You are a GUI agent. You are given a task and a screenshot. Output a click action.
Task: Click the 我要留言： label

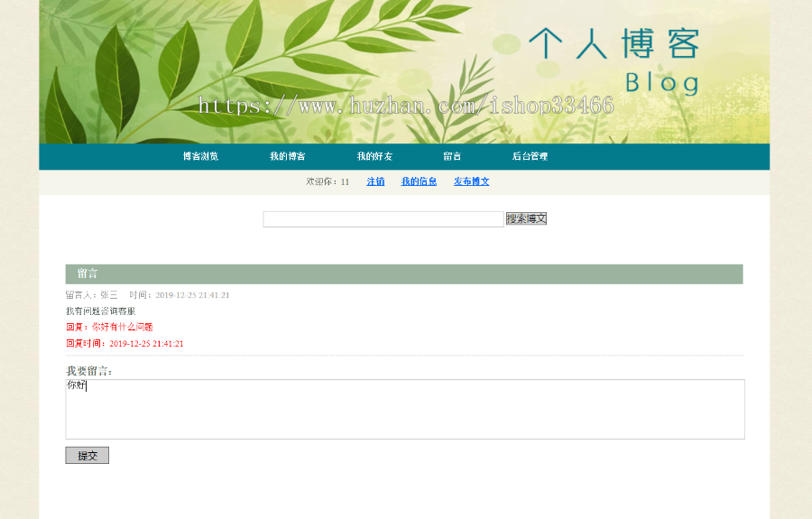[89, 371]
